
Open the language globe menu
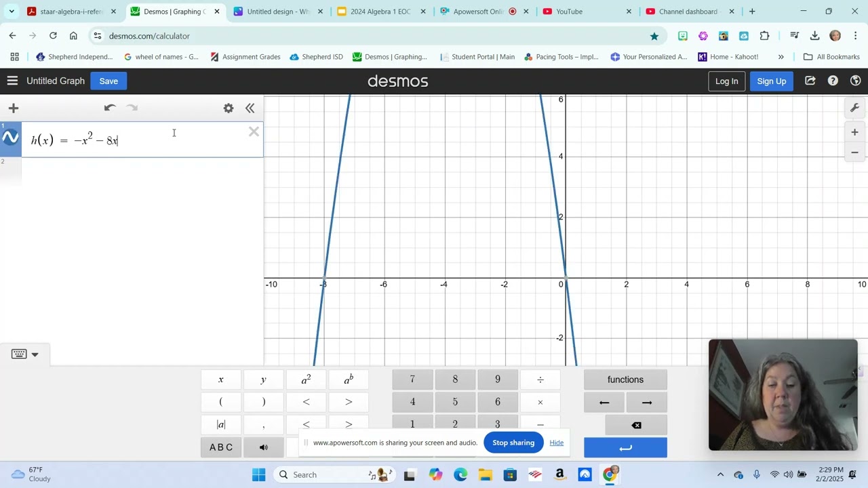click(855, 81)
